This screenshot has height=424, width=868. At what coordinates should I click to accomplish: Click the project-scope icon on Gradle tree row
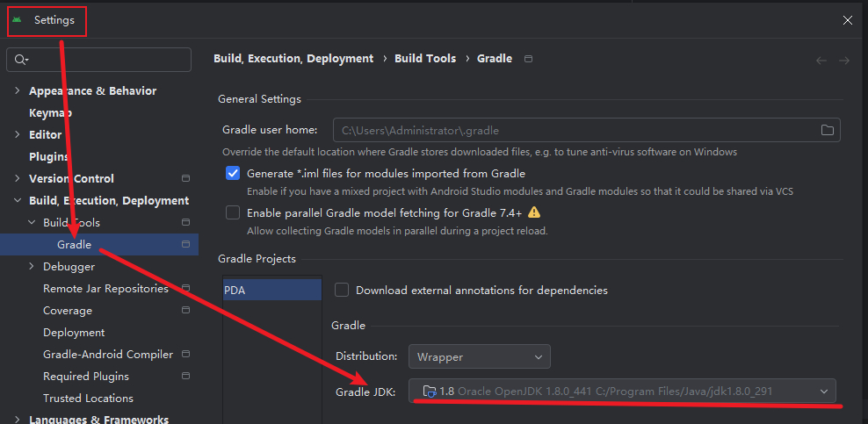point(186,244)
